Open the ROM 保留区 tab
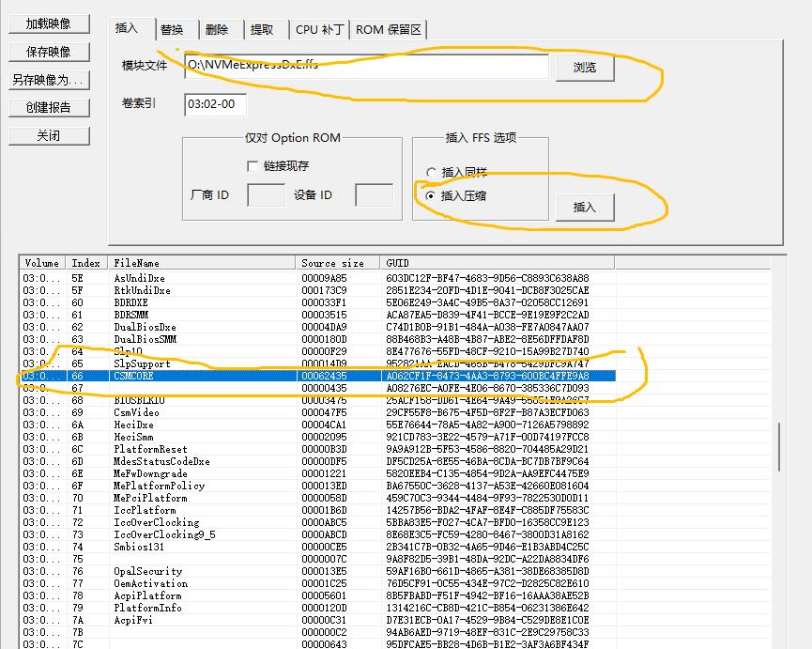 coord(389,30)
